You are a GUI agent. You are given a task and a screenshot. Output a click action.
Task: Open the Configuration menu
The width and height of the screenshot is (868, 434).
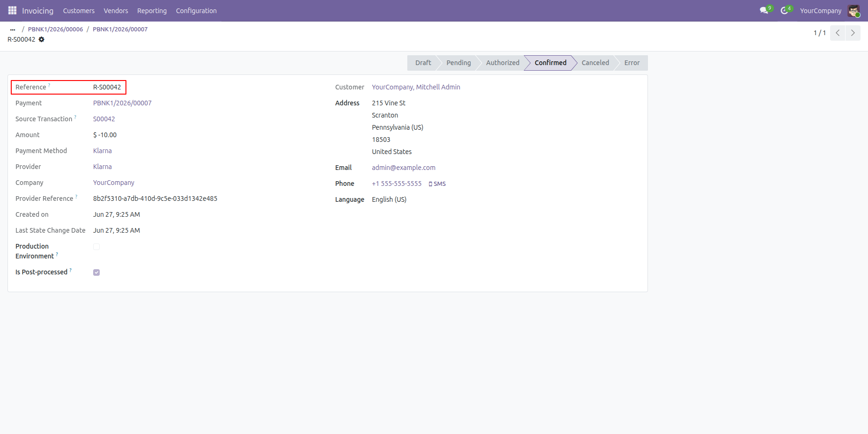[x=196, y=11]
